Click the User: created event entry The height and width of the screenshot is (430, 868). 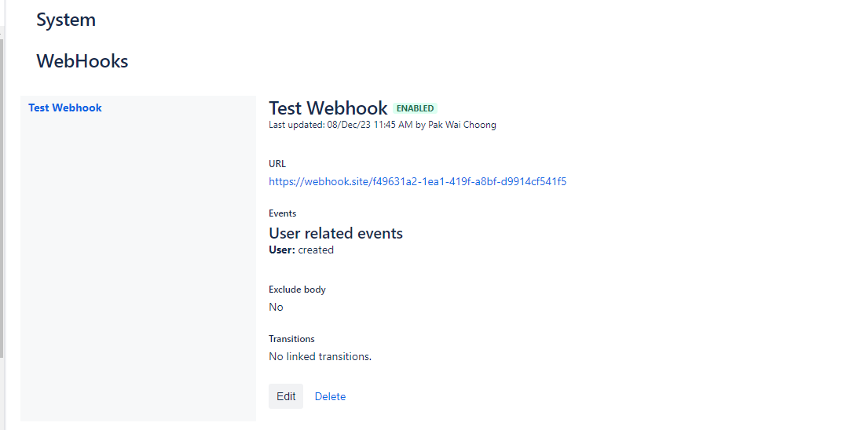[x=301, y=250]
